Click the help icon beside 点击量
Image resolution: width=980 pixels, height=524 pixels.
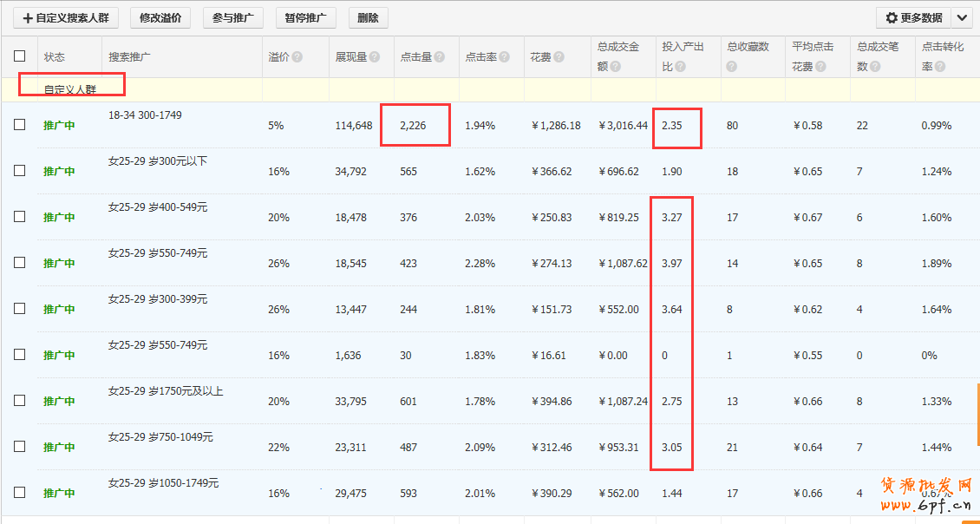pyautogui.click(x=440, y=57)
